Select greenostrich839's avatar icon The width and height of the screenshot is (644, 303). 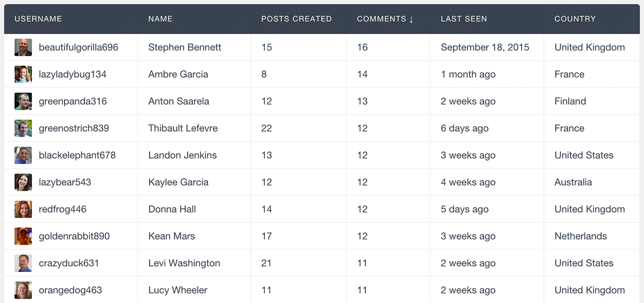point(23,128)
